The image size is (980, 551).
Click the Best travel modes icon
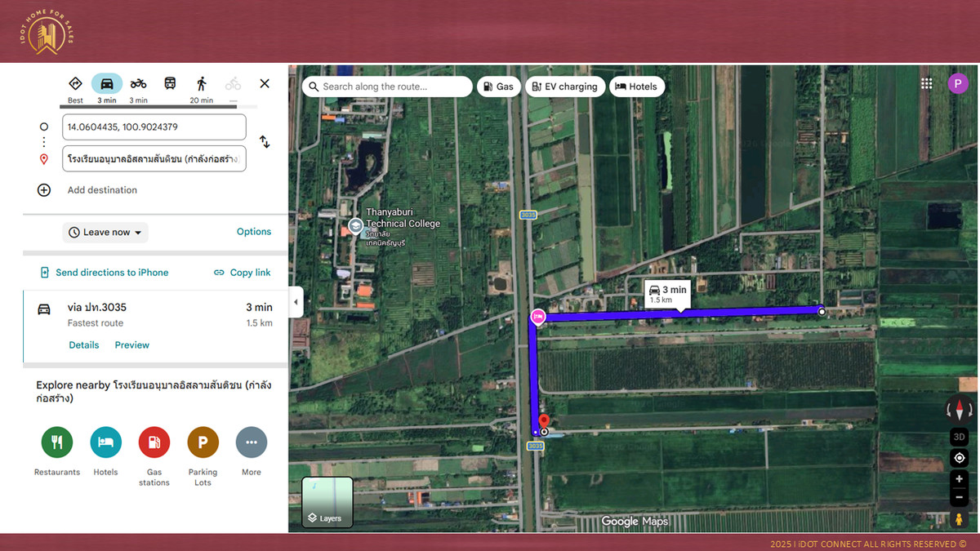pos(75,83)
